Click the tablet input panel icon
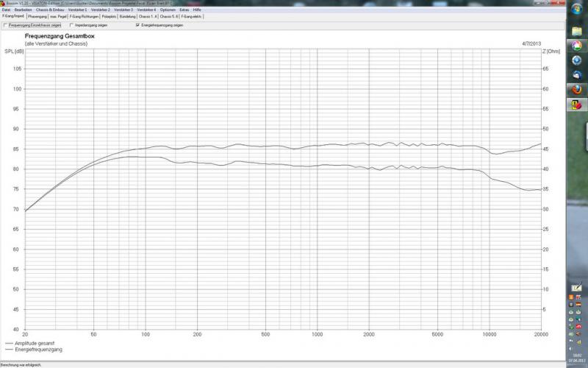Screen dimensions: 588x368 coord(576,286)
